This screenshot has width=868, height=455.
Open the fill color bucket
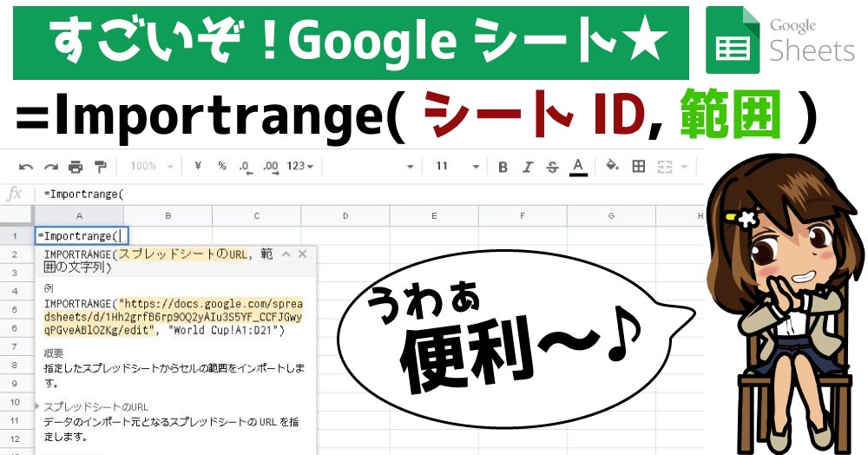[x=612, y=166]
